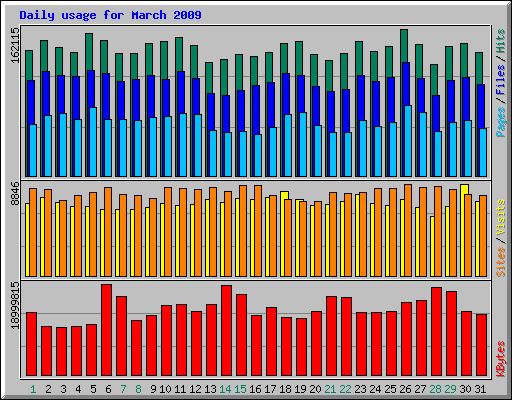
Task: Click day 26 label on the x-axis
Action: [x=405, y=389]
